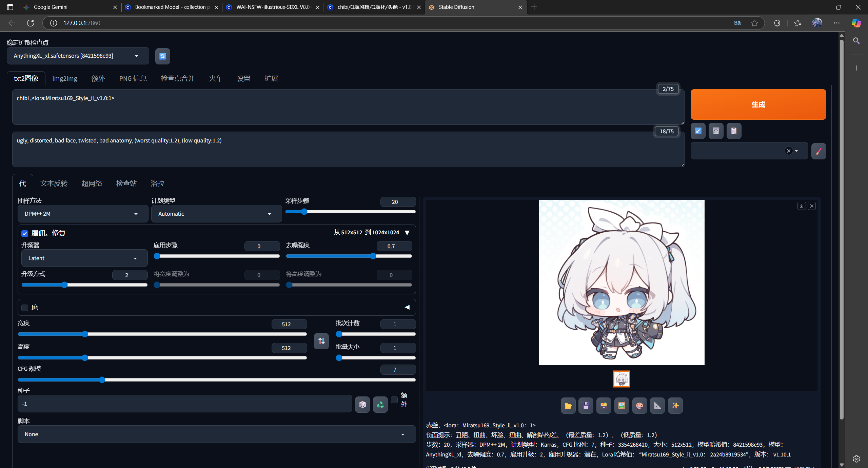This screenshot has width=868, height=468.
Task: Send image to inpaint palette icon
Action: click(x=639, y=406)
